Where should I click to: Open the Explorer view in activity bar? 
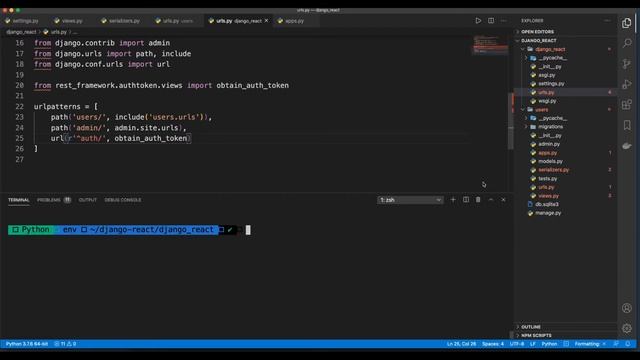click(x=627, y=23)
